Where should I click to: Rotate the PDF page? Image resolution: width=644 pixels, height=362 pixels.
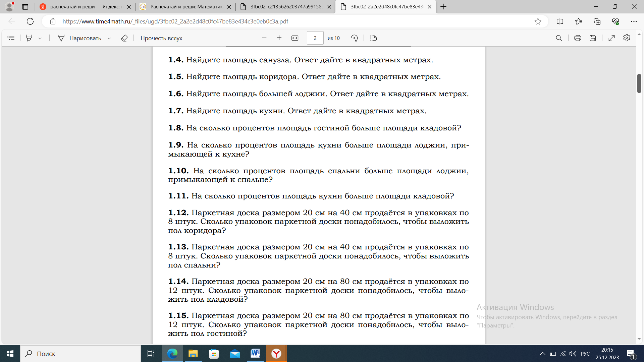[x=355, y=38]
